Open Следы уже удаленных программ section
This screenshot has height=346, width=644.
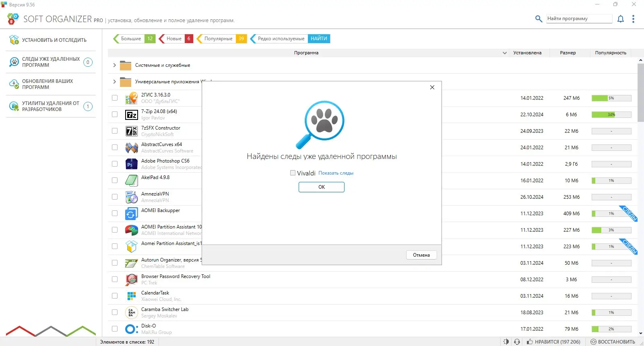[x=51, y=62]
